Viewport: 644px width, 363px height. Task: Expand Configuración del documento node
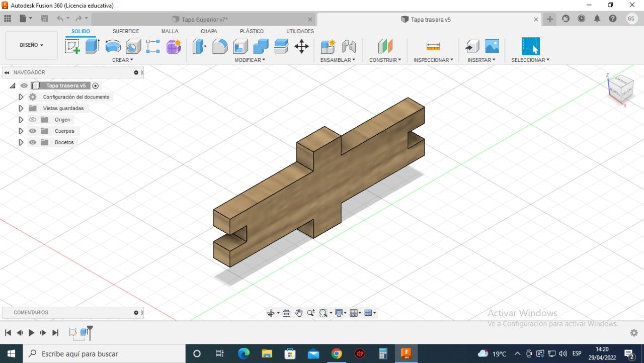(x=21, y=97)
